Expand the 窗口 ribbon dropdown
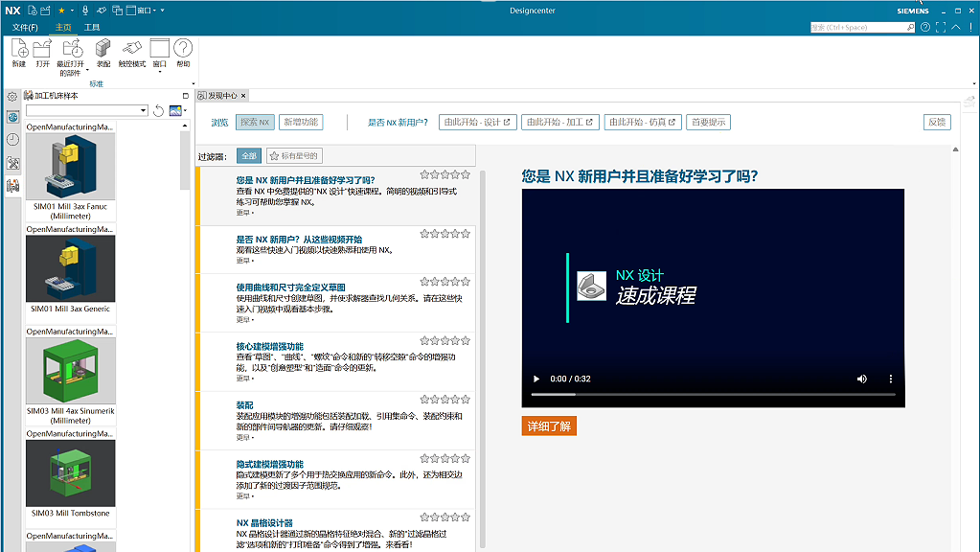 pos(160,73)
